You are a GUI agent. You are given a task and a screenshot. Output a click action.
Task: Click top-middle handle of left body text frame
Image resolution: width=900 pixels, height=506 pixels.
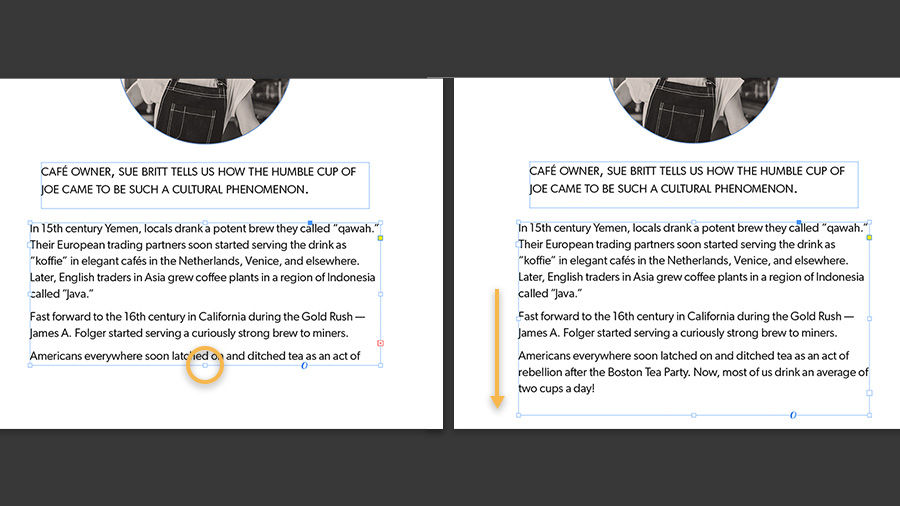pyautogui.click(x=205, y=223)
